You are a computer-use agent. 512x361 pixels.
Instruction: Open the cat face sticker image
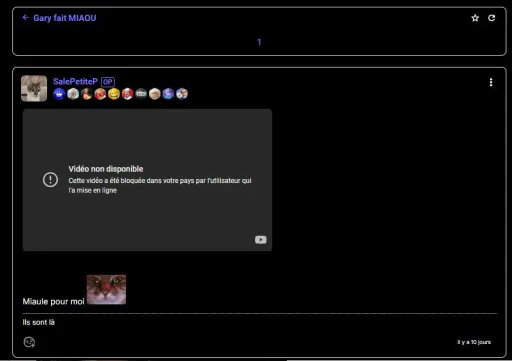(106, 289)
